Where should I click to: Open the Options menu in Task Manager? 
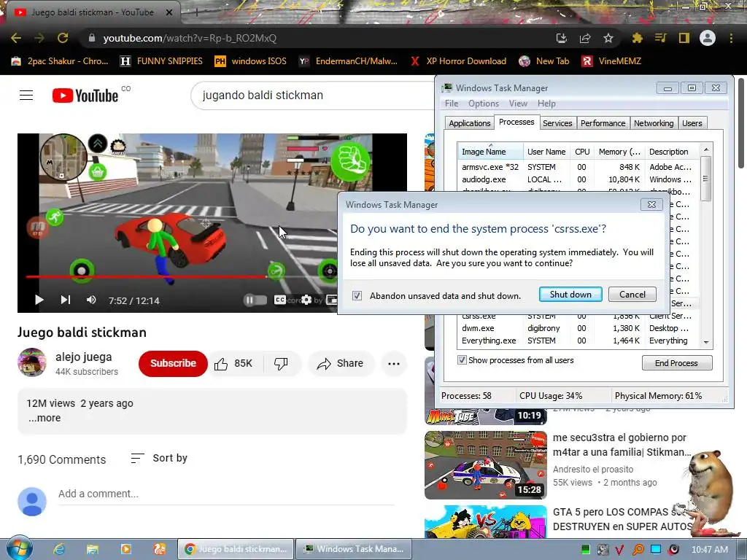pyautogui.click(x=484, y=104)
